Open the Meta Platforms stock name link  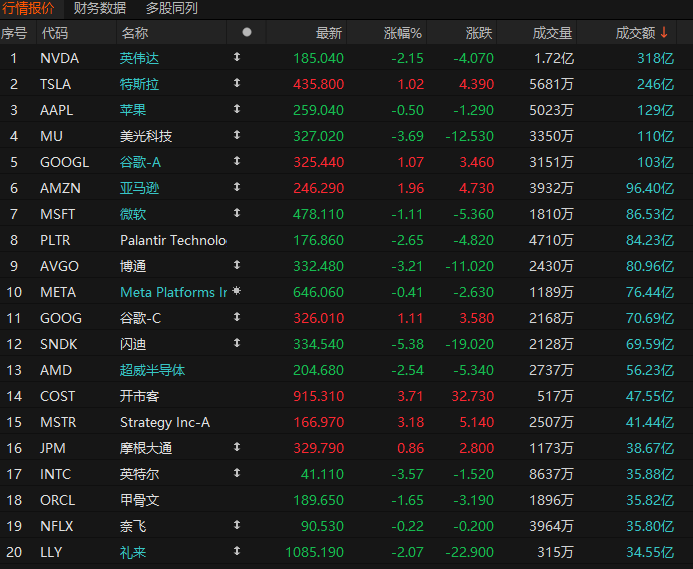pos(173,292)
